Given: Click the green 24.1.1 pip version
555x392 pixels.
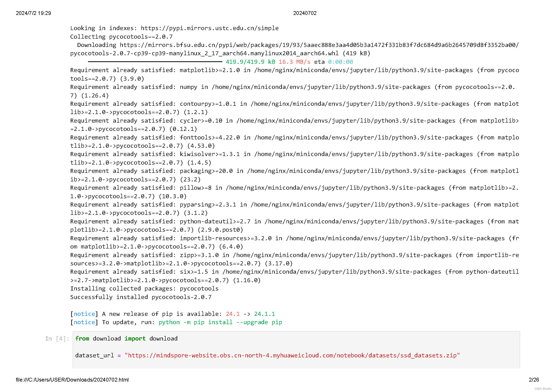Looking at the screenshot, I should click(264, 314).
